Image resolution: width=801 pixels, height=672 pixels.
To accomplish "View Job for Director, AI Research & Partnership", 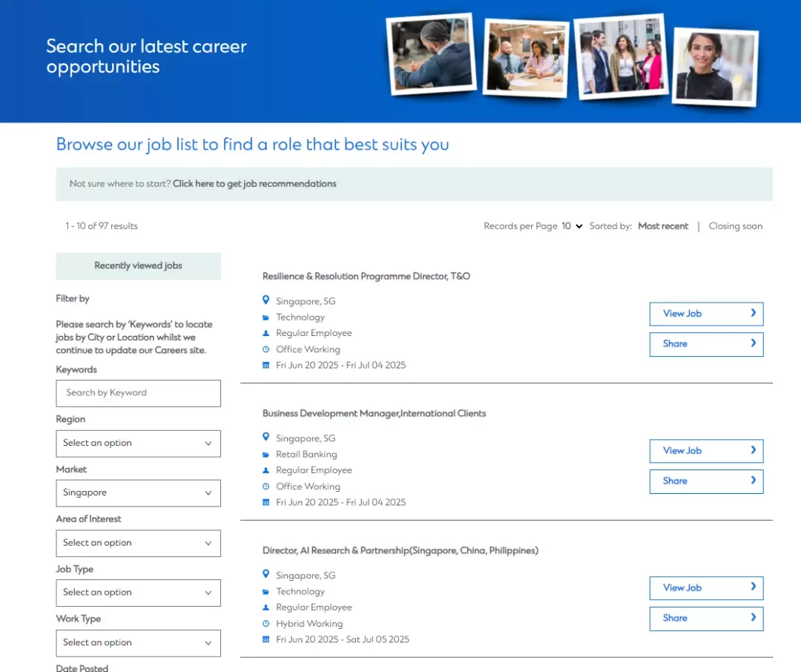I will coord(707,588).
